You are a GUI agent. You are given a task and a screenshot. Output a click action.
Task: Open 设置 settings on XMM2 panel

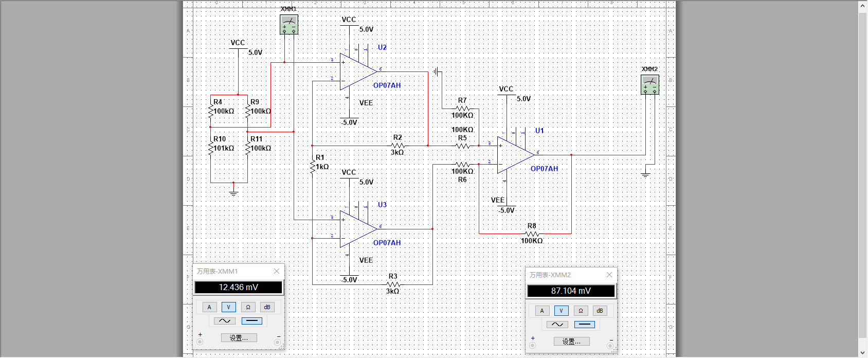(x=572, y=342)
